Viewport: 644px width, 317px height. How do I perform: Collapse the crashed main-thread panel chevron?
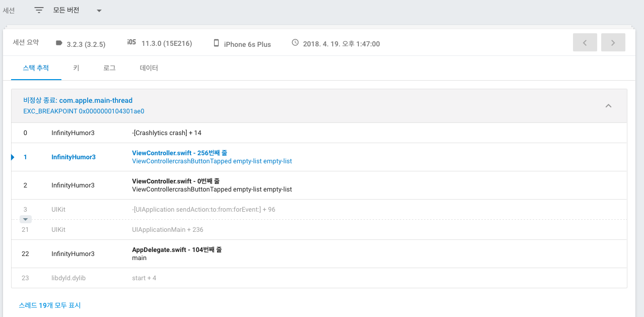click(x=608, y=106)
